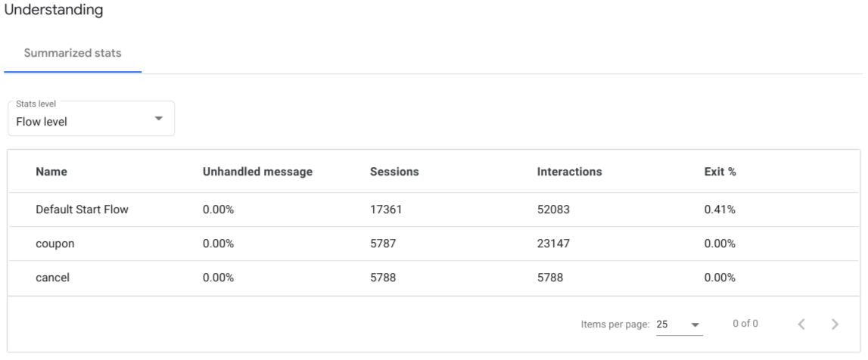Click the 0.41% exit percentage cell
Image resolution: width=868 pixels, height=360 pixels.
(x=720, y=210)
